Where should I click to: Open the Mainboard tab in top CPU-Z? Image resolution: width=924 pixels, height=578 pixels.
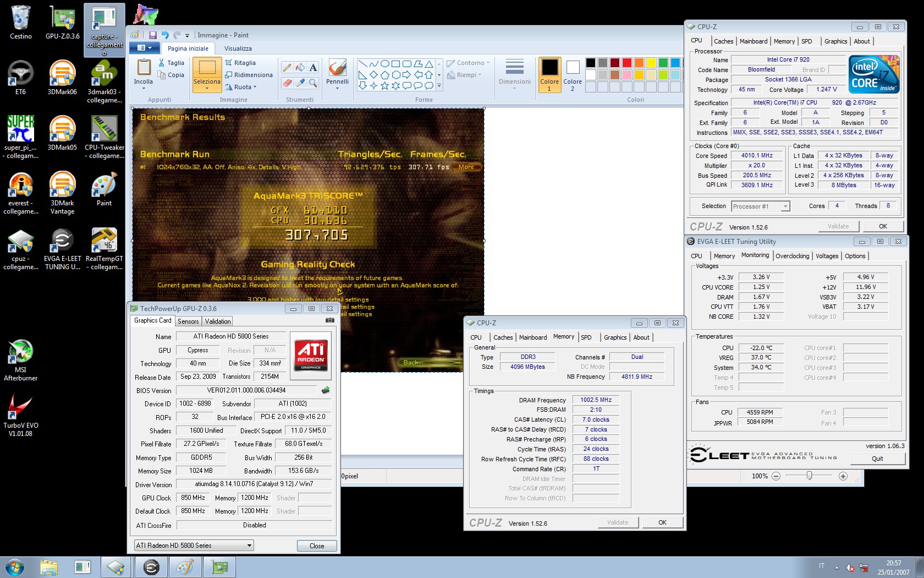(x=754, y=41)
